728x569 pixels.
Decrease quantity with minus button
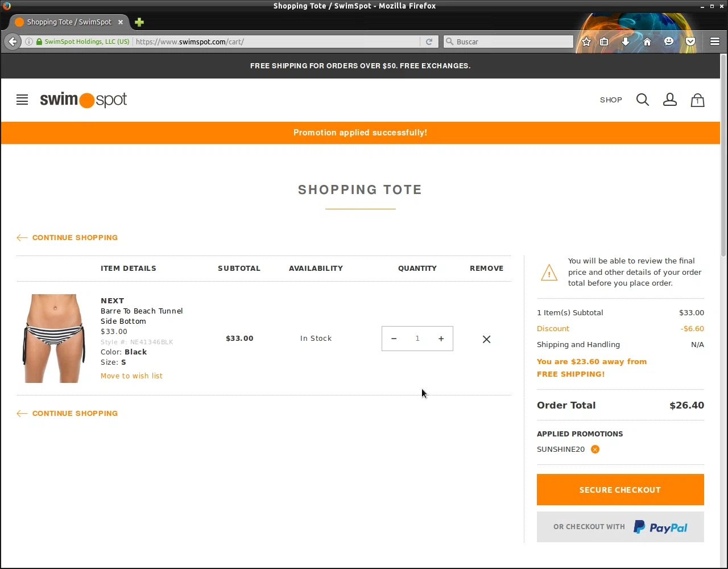(394, 339)
